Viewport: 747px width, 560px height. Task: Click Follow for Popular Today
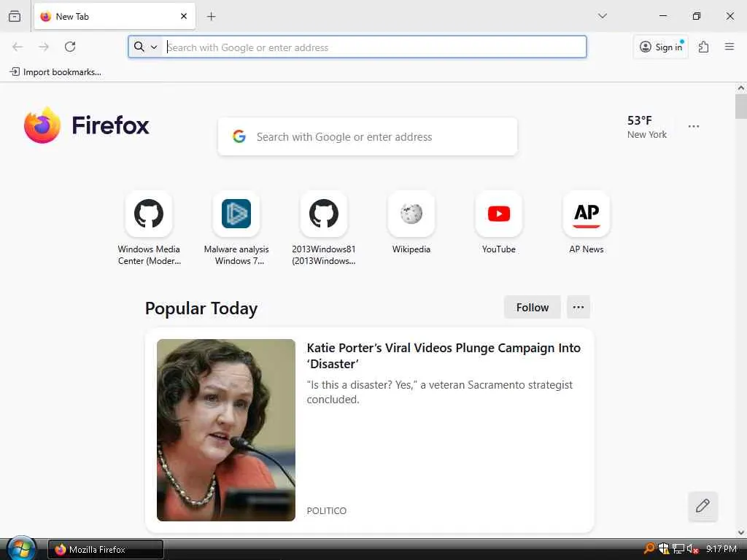click(532, 307)
